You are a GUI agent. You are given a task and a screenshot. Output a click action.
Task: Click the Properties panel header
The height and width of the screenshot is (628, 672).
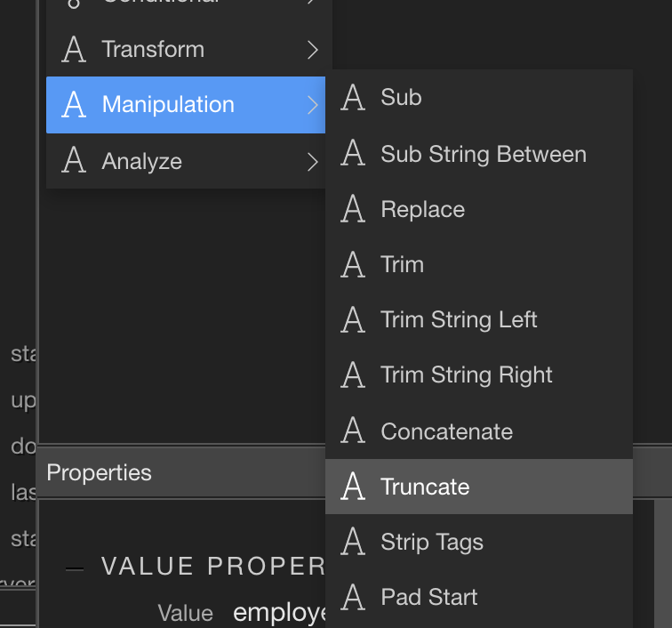180,472
